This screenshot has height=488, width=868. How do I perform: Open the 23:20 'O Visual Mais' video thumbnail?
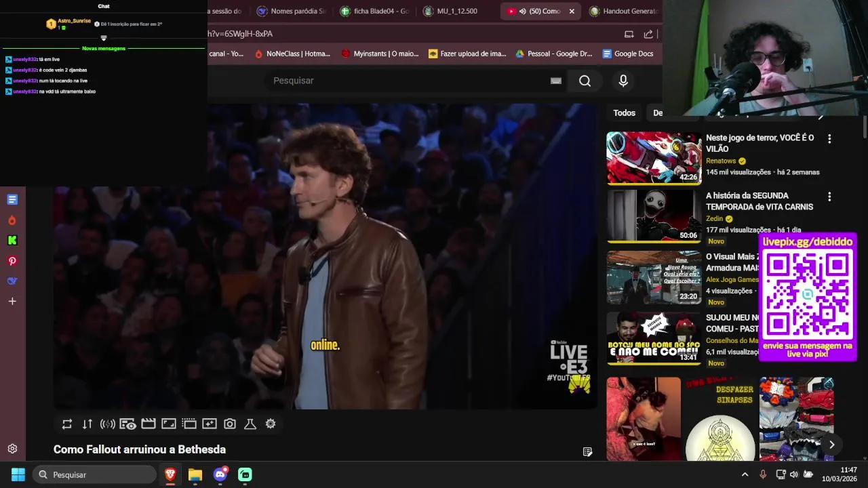pyautogui.click(x=654, y=277)
